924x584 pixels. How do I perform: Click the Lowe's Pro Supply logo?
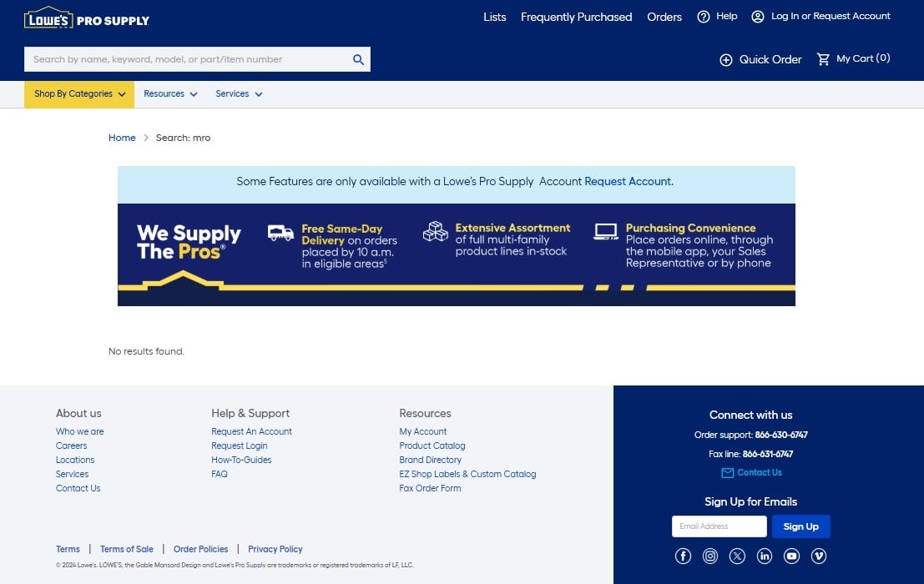[x=87, y=18]
